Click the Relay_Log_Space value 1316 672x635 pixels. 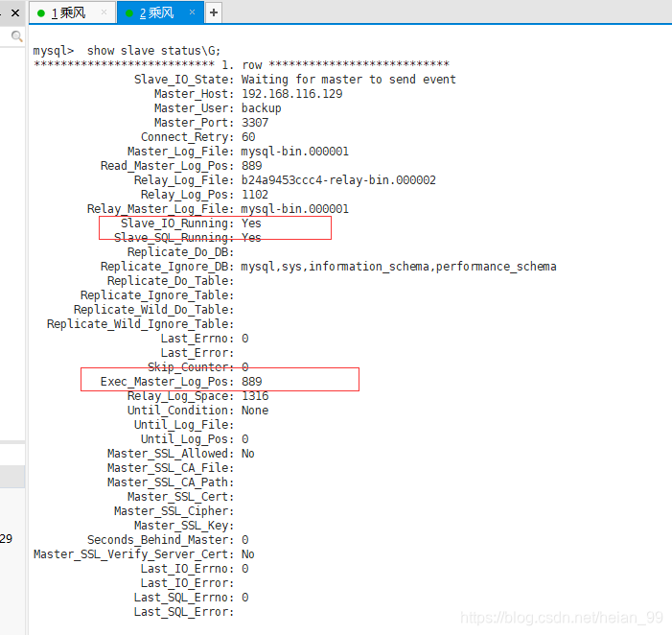pyautogui.click(x=255, y=396)
